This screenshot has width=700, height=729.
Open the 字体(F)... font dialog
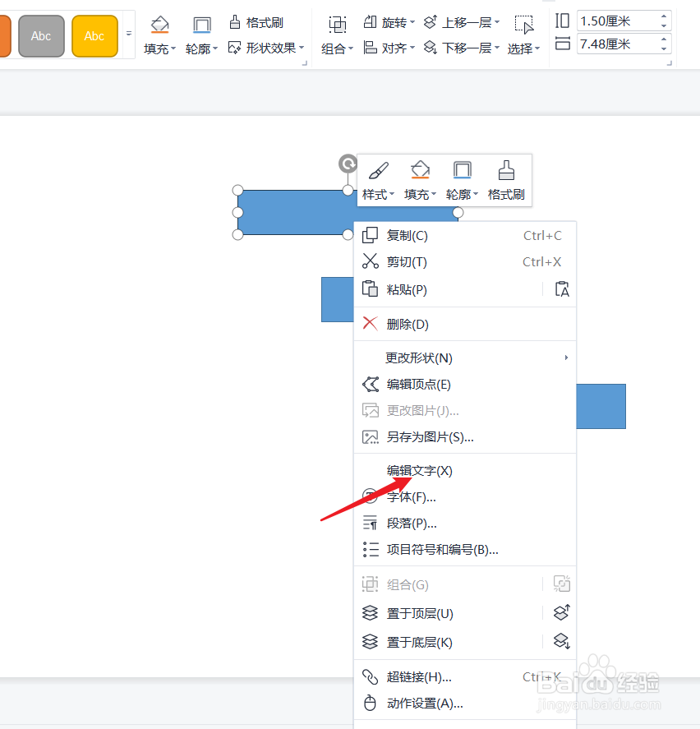(x=465, y=497)
